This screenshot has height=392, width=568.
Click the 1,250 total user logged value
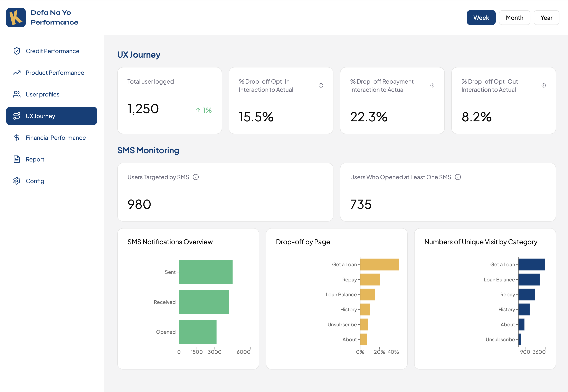pos(143,109)
